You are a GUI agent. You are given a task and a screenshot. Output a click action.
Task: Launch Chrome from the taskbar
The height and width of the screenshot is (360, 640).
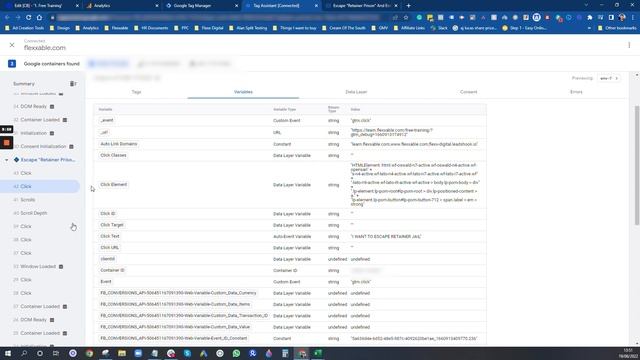coord(89,353)
